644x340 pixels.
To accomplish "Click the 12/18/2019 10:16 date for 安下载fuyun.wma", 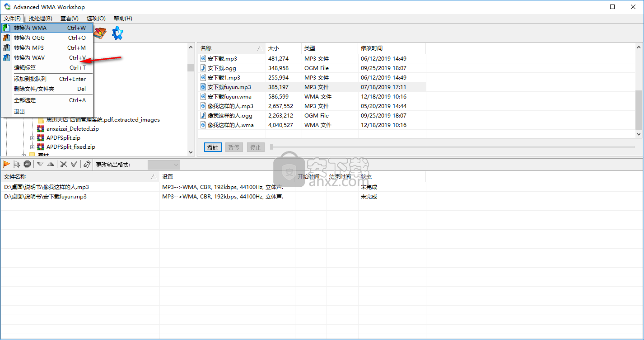I will (383, 97).
